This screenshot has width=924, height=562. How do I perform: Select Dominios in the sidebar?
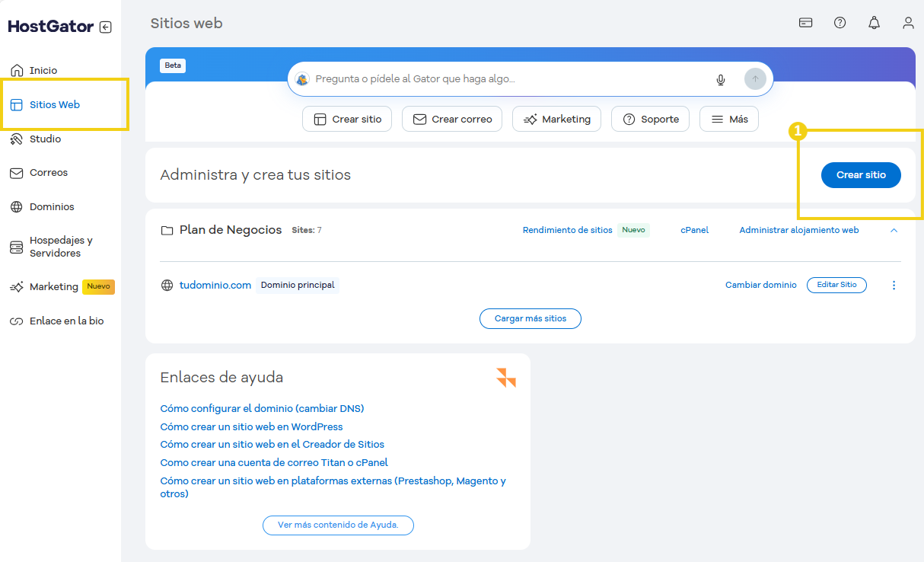(x=50, y=206)
